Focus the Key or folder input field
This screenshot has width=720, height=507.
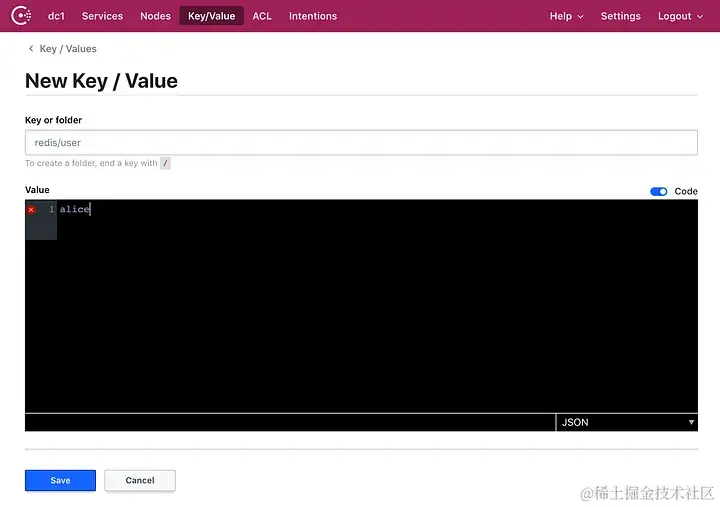[x=361, y=142]
